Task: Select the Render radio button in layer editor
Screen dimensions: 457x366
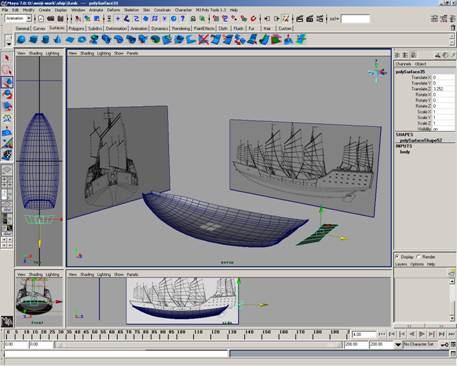Action: coord(419,257)
